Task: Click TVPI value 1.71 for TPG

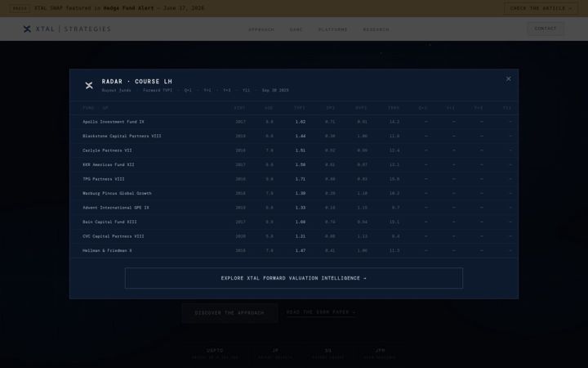Action: [301, 179]
